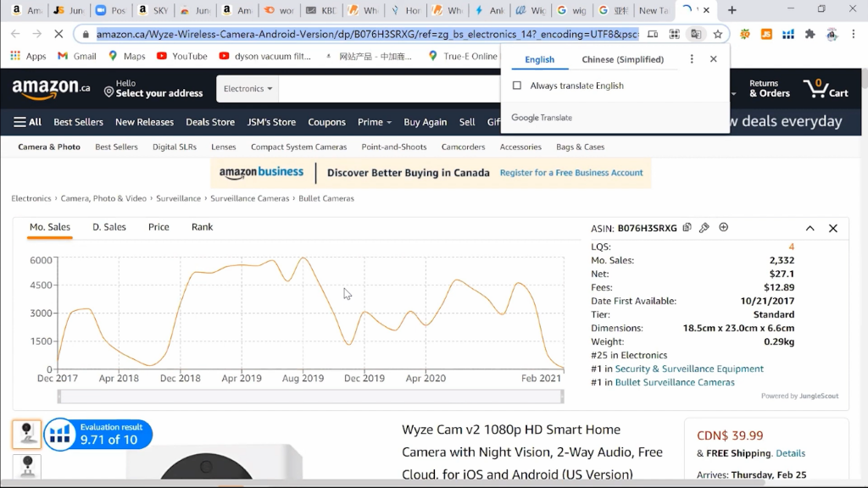Viewport: 868px width, 488px height.
Task: Open Buy Again
Action: pos(426,122)
